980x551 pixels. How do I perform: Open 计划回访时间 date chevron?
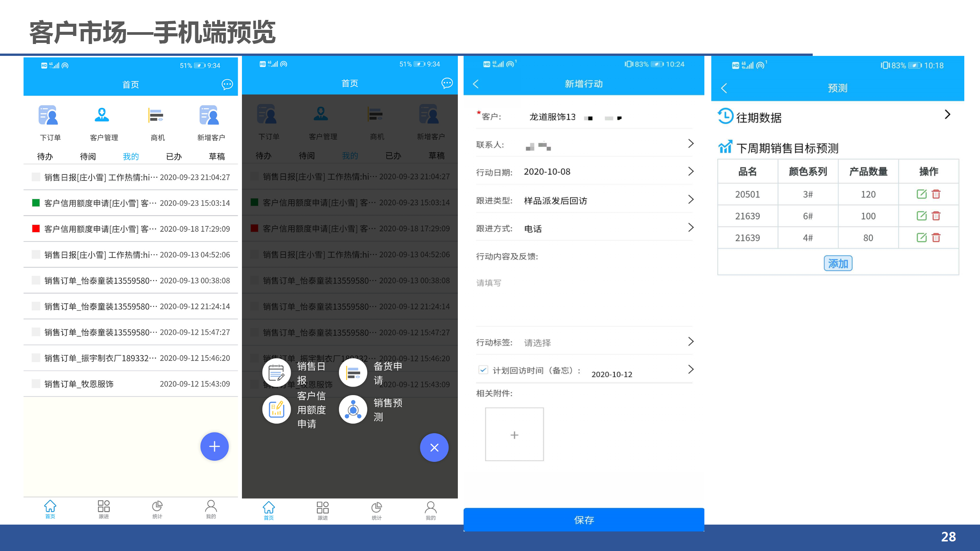click(x=691, y=369)
